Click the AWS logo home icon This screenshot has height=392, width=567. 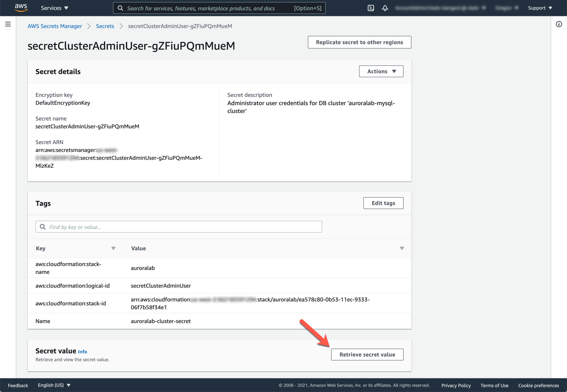[21, 8]
